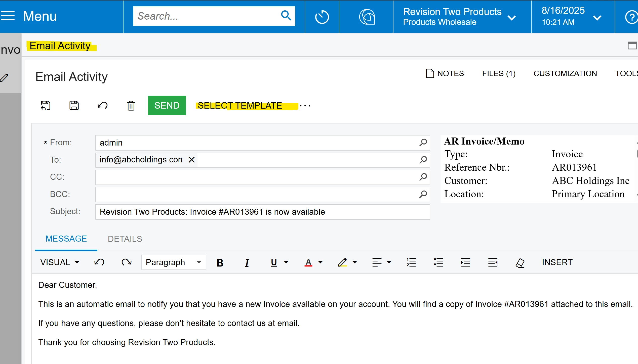Image resolution: width=638 pixels, height=364 pixels.
Task: Open the Paragraph style combo box
Action: tap(174, 262)
